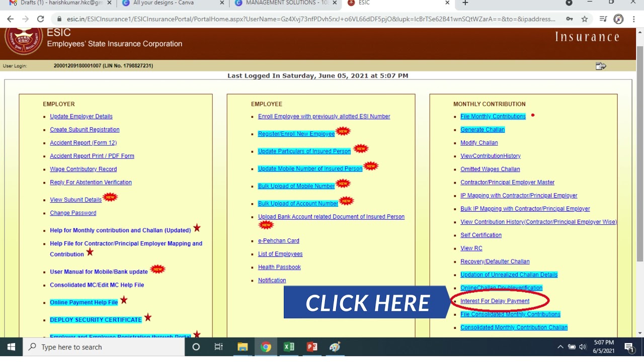Screen dimensions: 644x362
Task: Show hidden system tray icons
Action: (560, 347)
